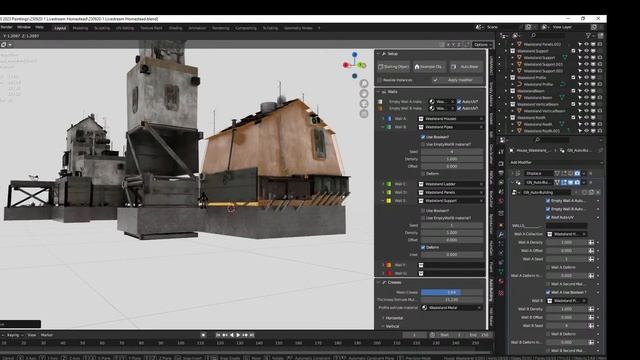Screen dimensions: 640x360
Task: Hide Wasteland Beam object via eye icon
Action: pyautogui.click(x=587, y=98)
